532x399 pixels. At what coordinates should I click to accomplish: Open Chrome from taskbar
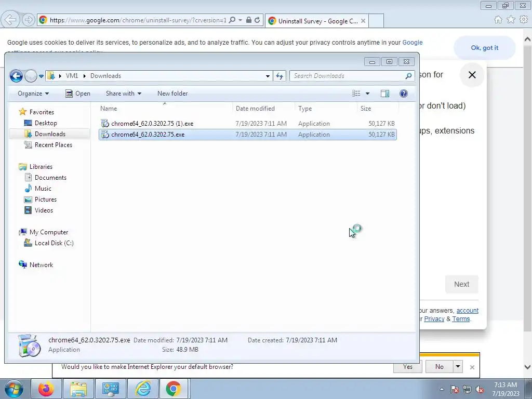pos(174,389)
